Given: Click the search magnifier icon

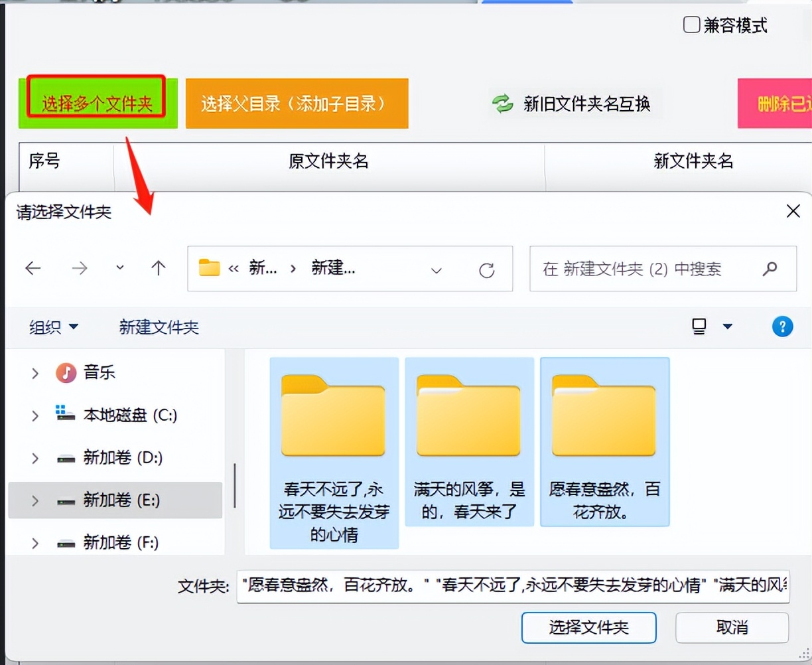Looking at the screenshot, I should tap(770, 269).
